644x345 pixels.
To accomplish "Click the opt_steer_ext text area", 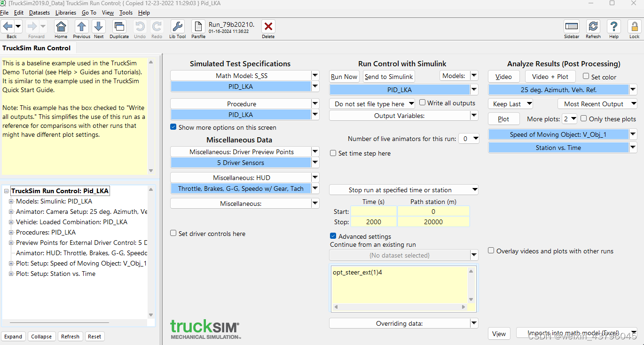I will (x=399, y=285).
